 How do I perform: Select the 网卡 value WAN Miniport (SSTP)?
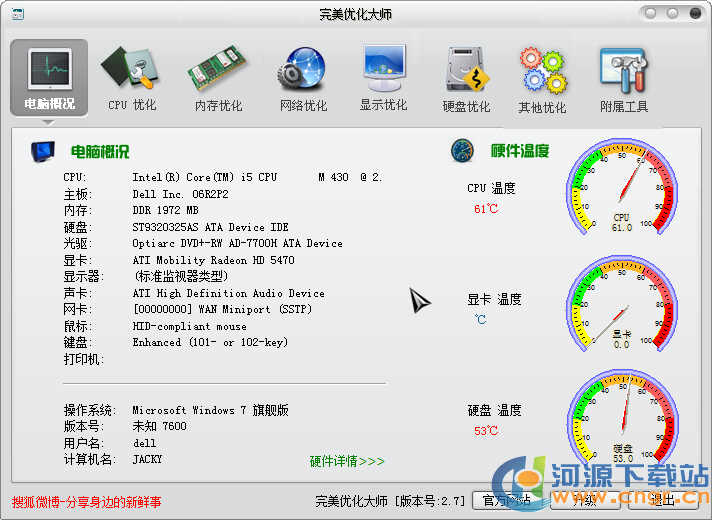pos(222,309)
